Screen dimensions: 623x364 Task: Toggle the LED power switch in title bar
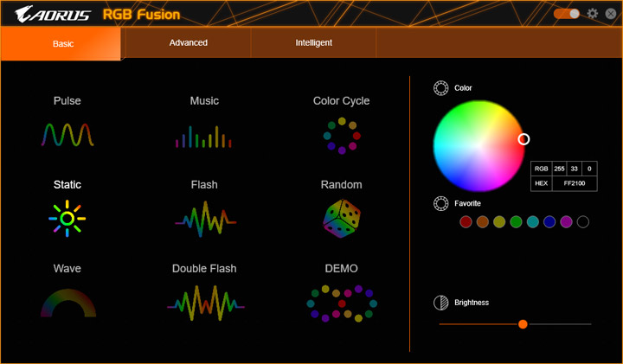pos(567,14)
